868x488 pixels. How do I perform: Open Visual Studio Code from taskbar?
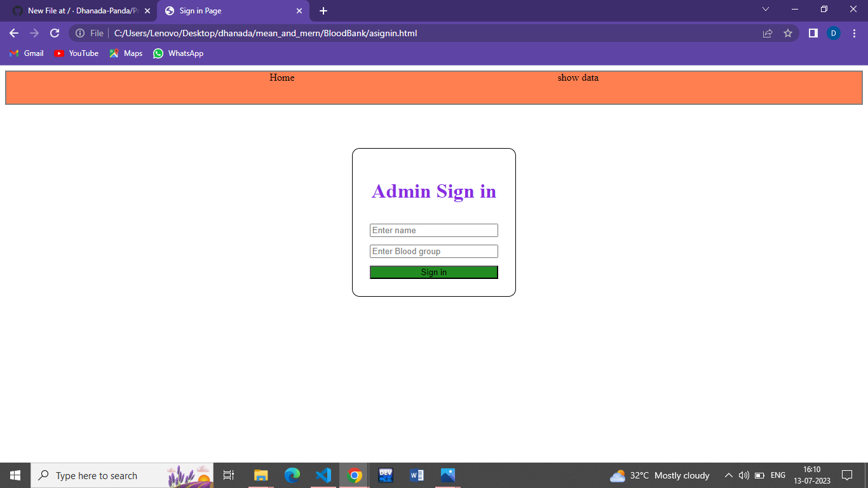323,475
